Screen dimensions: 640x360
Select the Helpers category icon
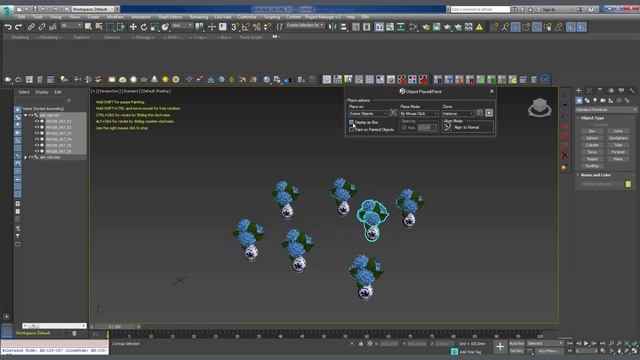[611, 100]
